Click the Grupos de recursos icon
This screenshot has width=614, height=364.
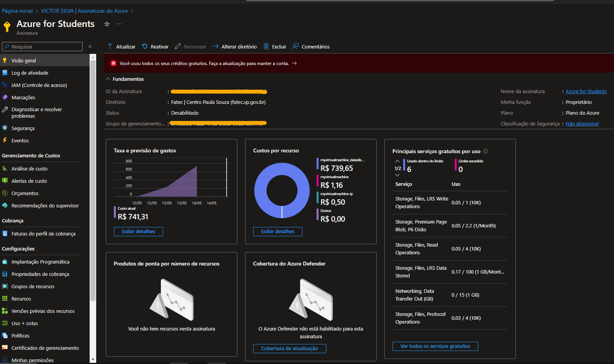pyautogui.click(x=5, y=286)
